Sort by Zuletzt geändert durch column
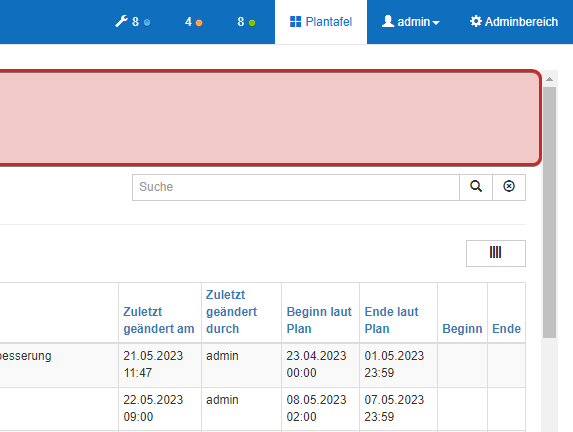573x432 pixels. click(x=232, y=312)
